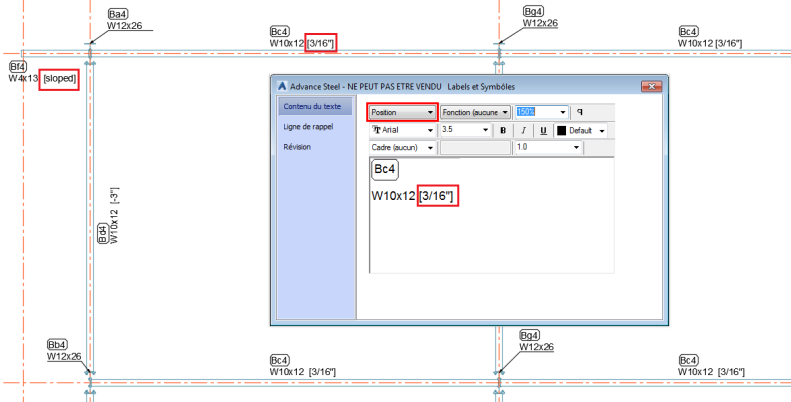The height and width of the screenshot is (402, 791).
Task: Select the W4x13 [sloped] label text
Action: (43, 78)
